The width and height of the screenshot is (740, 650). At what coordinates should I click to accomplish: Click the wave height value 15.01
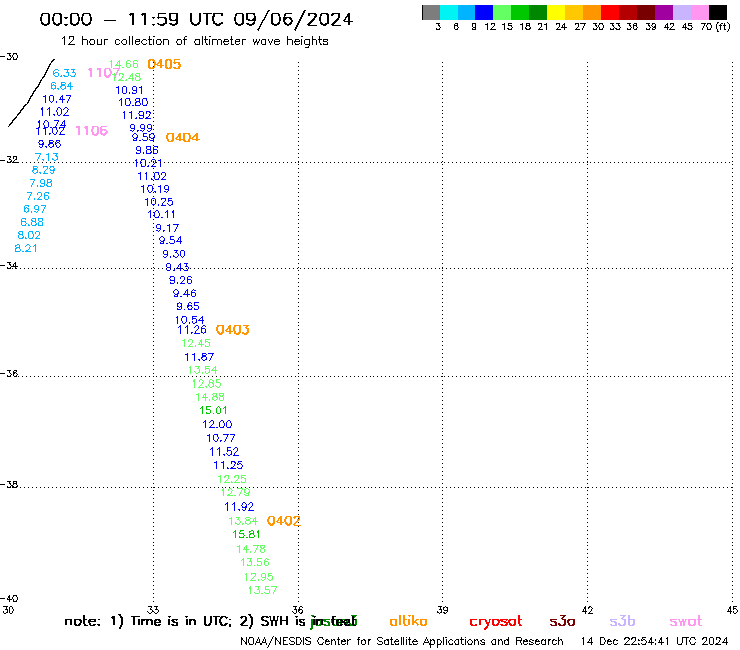point(213,410)
